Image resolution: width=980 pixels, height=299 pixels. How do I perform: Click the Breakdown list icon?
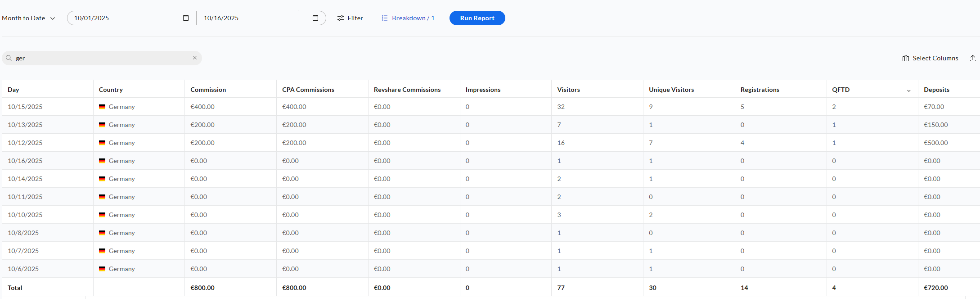click(x=385, y=18)
